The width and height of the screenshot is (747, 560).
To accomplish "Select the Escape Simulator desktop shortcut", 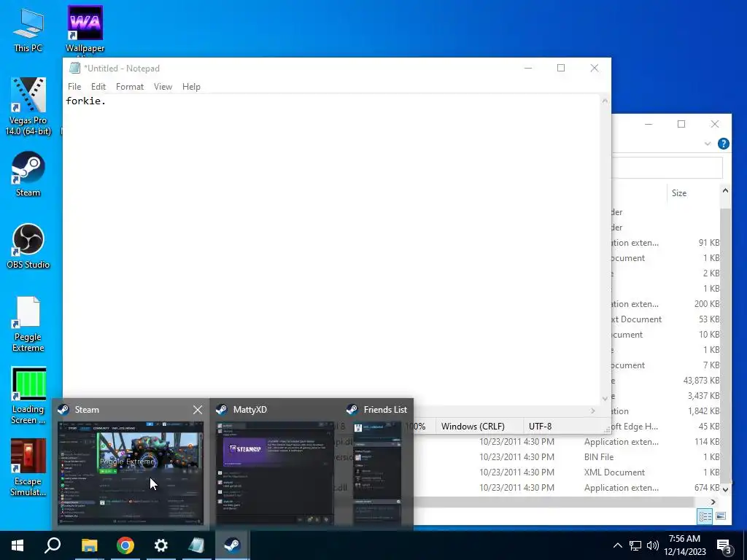I will click(x=28, y=467).
